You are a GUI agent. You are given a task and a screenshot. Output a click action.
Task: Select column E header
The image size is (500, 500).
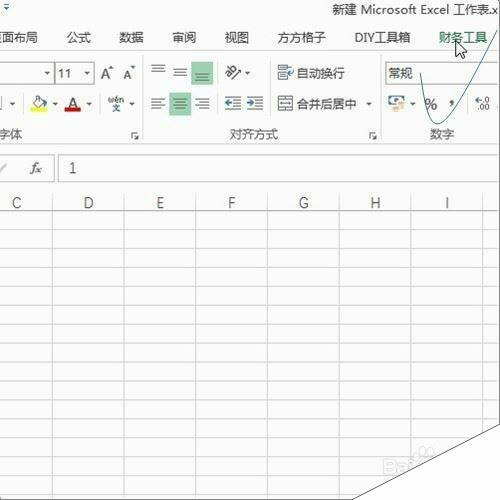click(x=160, y=203)
